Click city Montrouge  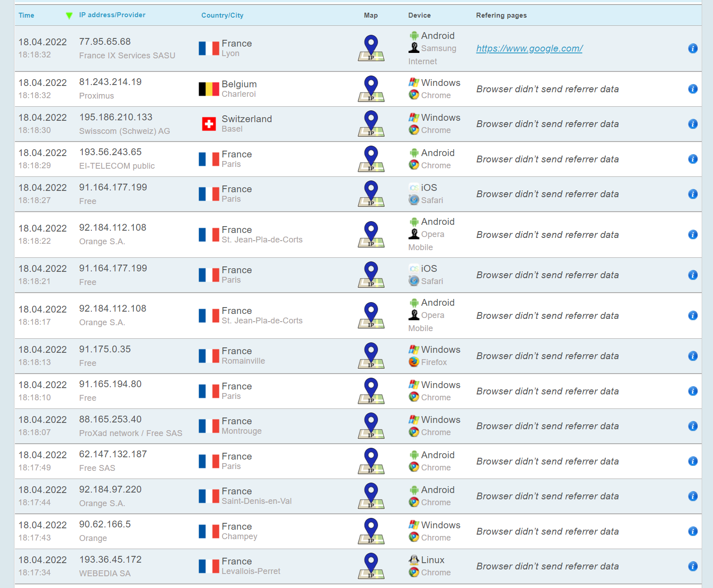click(242, 431)
